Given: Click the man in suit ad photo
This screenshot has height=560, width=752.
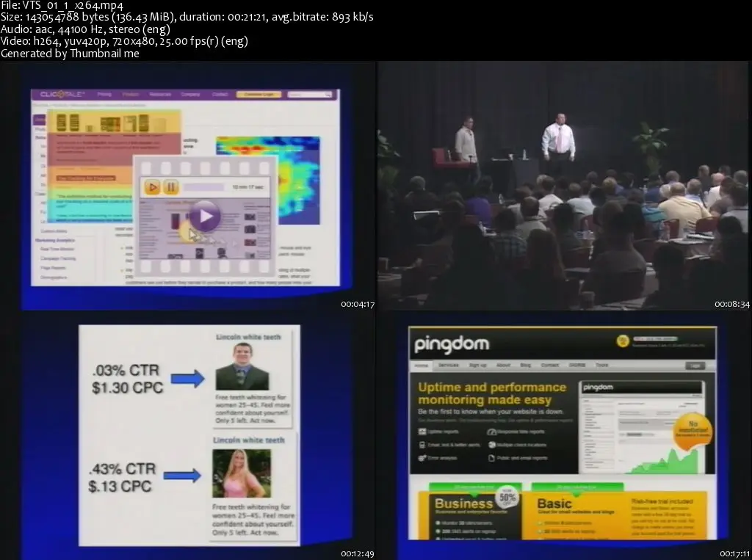Looking at the screenshot, I should pyautogui.click(x=242, y=367).
